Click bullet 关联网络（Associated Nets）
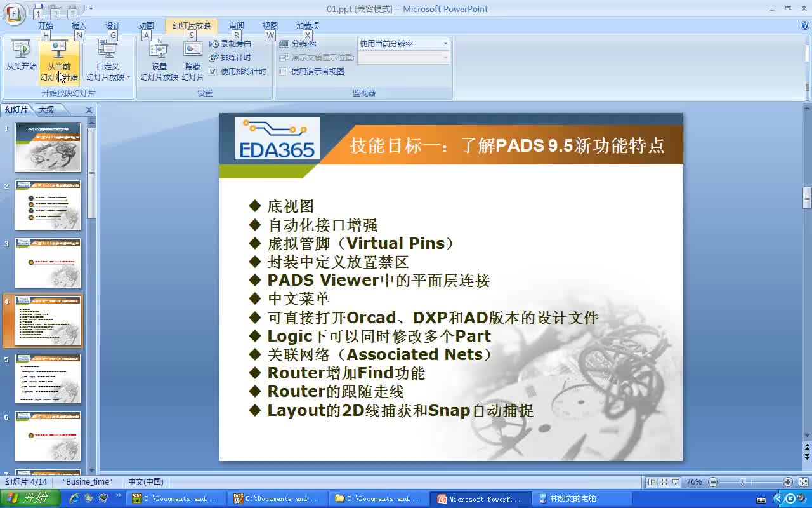 tap(381, 354)
